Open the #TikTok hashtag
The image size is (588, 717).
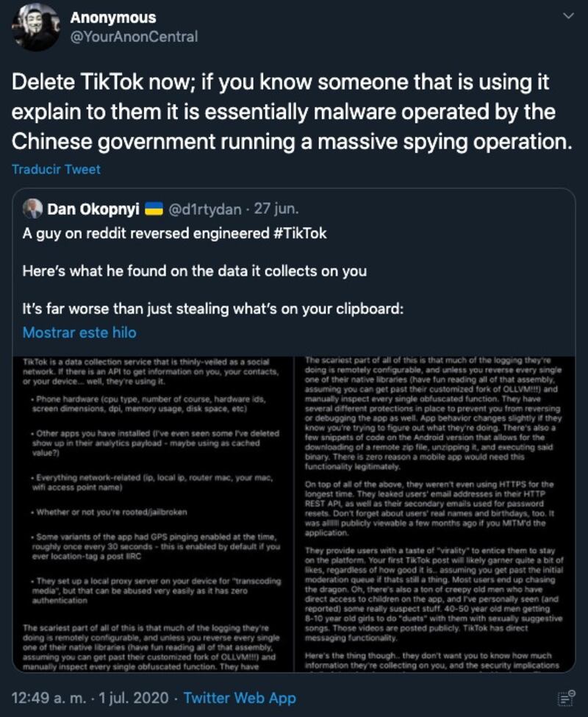(x=298, y=234)
